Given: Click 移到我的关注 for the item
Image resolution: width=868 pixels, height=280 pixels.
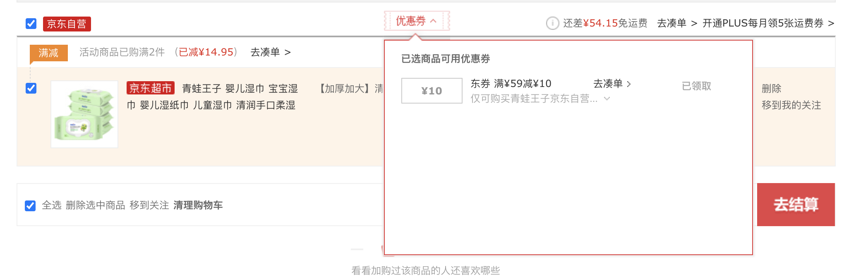Looking at the screenshot, I should click(x=791, y=105).
